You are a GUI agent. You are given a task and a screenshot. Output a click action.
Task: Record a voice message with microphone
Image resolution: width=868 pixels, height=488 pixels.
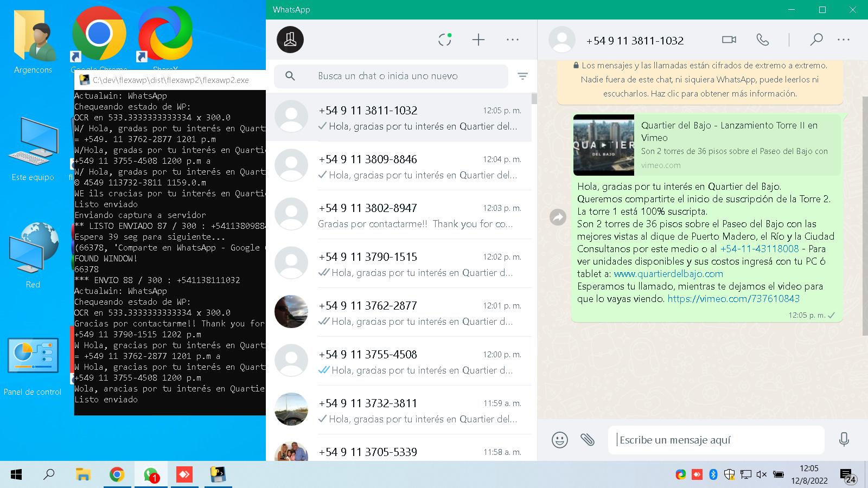[x=844, y=439]
